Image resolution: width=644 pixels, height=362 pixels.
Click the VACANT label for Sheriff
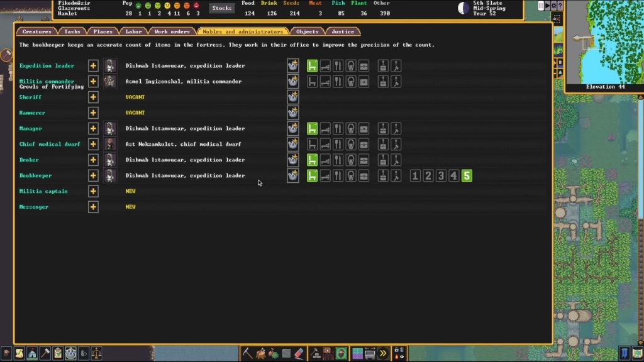click(x=135, y=97)
